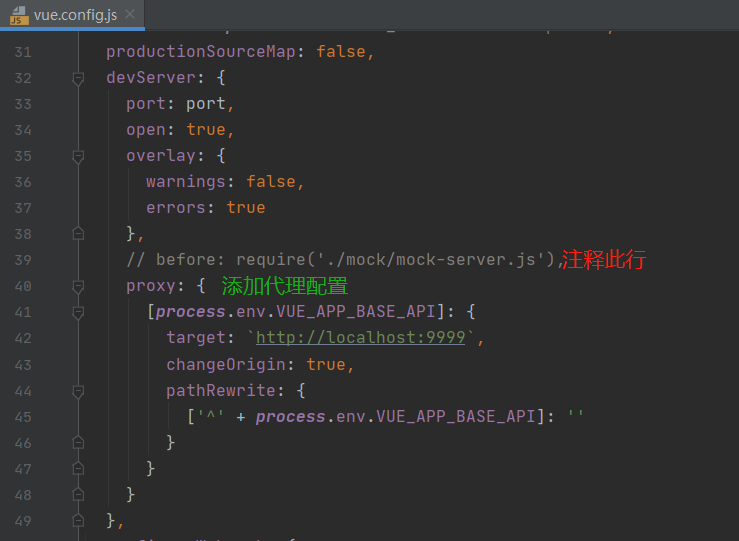This screenshot has width=739, height=541.
Task: Place cursor on productionSourceMap property
Action: 201,51
